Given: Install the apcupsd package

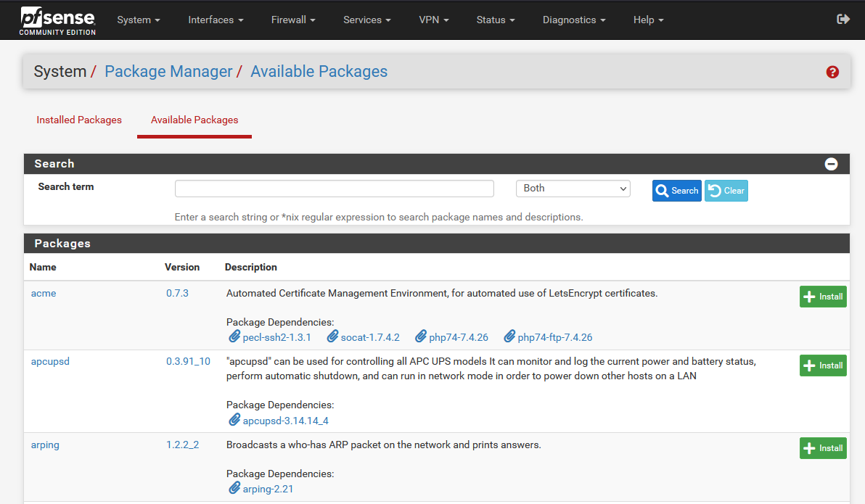Looking at the screenshot, I should click(822, 365).
